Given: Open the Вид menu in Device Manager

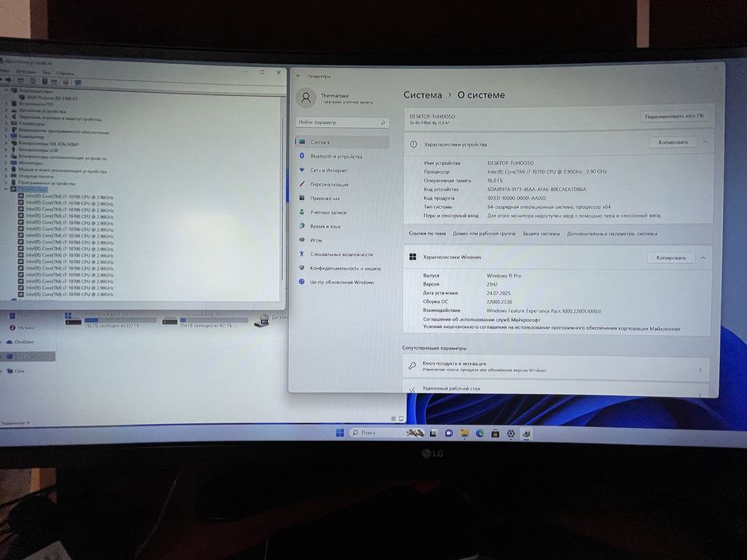Looking at the screenshot, I should pos(46,72).
